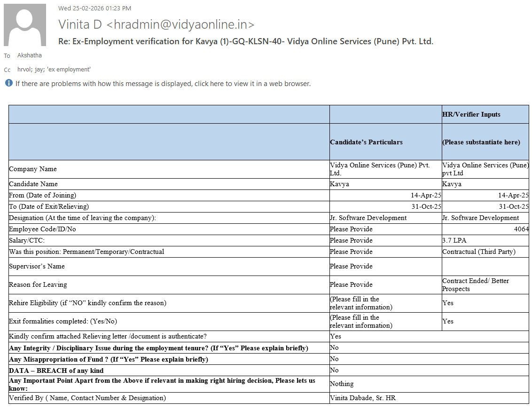Click sender name Vinita D hradmin@vidyaonline.in
The height and width of the screenshot is (410, 532).
click(156, 24)
